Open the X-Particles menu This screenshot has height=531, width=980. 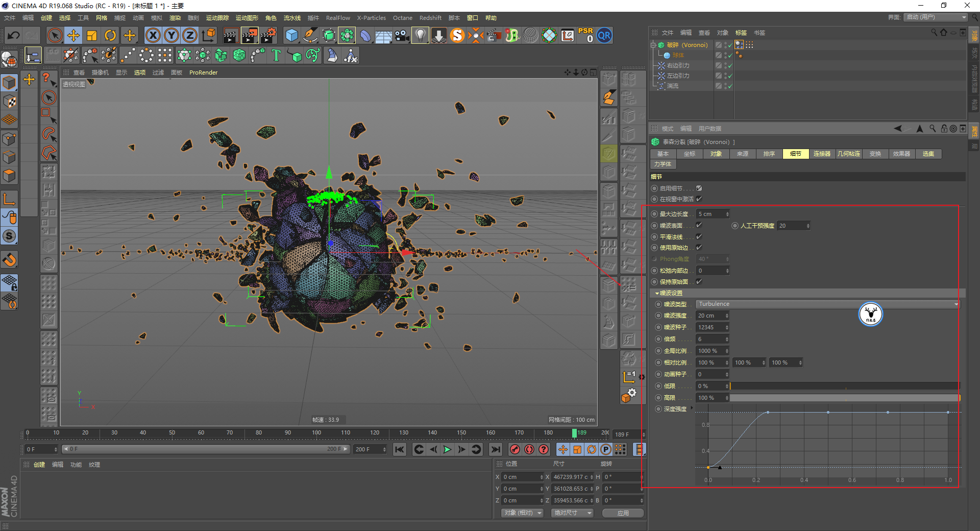(372, 18)
